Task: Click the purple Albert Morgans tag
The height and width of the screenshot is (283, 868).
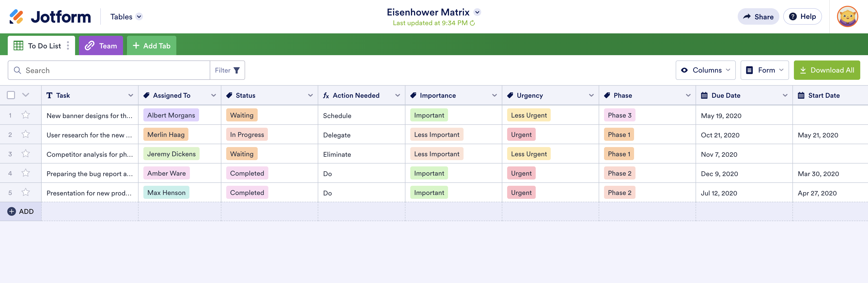Action: pyautogui.click(x=171, y=115)
